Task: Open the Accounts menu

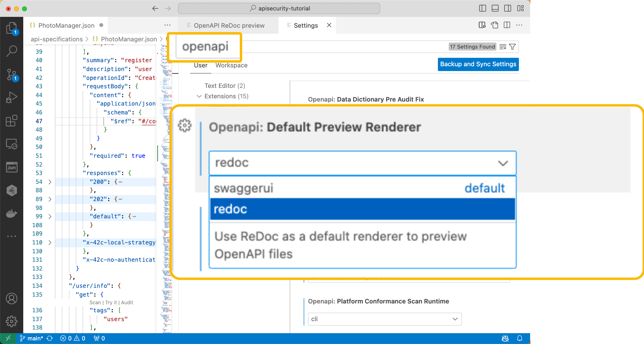Action: pyautogui.click(x=12, y=299)
